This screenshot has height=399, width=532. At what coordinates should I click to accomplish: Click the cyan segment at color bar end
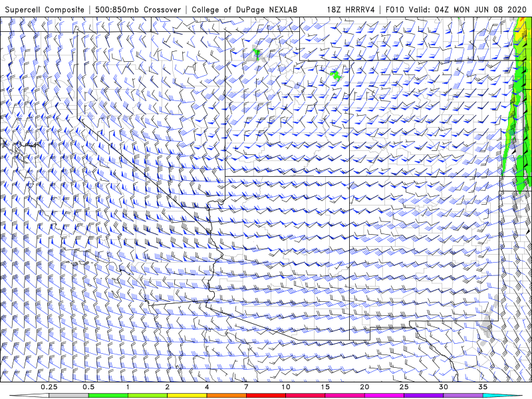pos(502,396)
